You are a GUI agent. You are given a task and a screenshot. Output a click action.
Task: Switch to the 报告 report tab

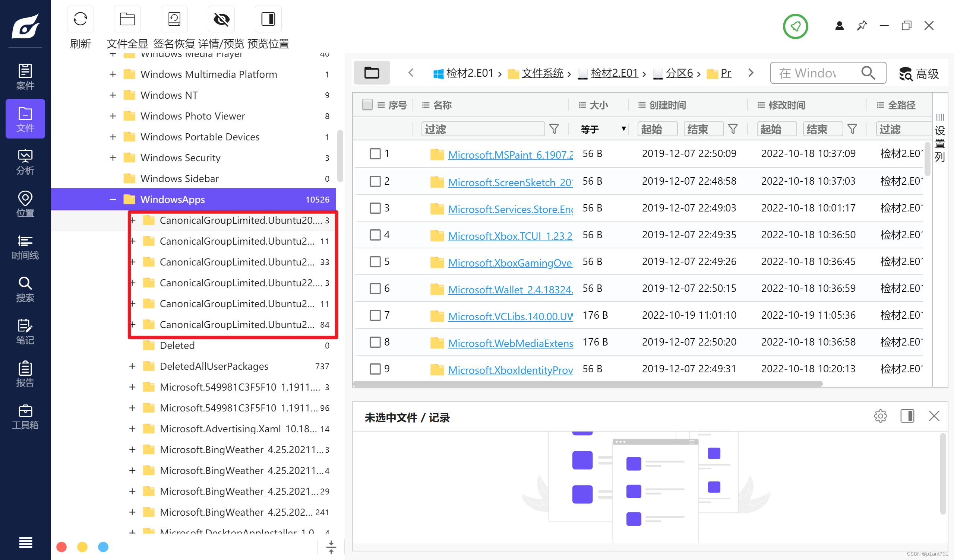pyautogui.click(x=25, y=374)
